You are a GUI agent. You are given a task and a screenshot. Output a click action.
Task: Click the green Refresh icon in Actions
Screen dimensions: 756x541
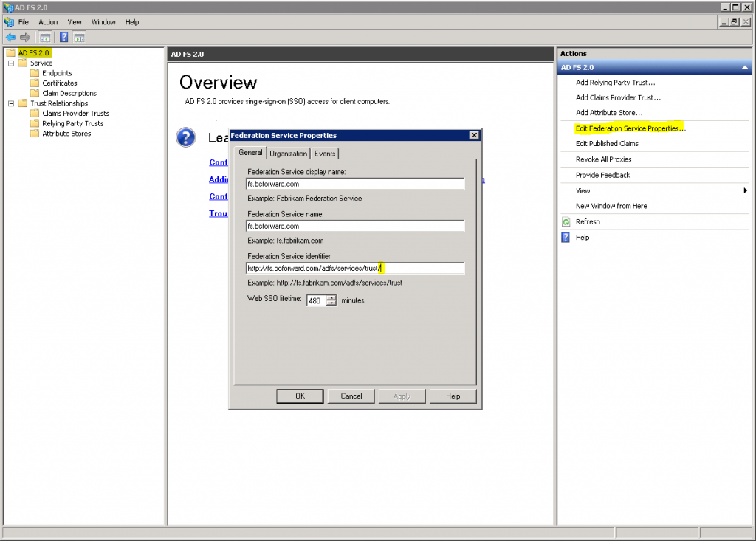tap(566, 222)
